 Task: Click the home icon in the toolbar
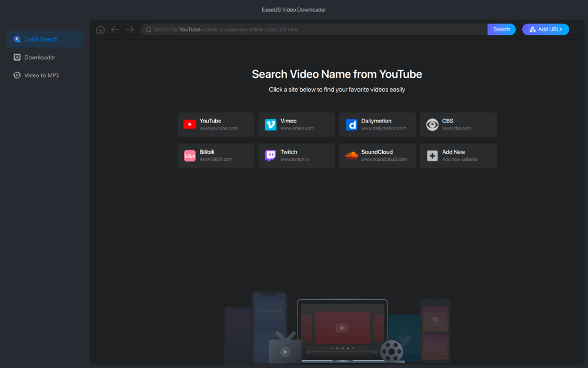click(100, 29)
